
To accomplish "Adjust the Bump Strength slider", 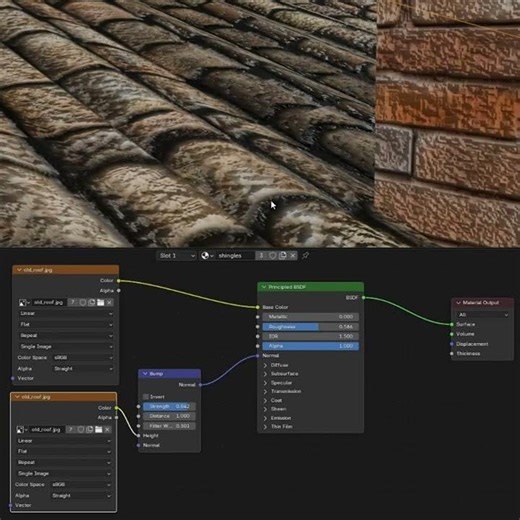I will click(x=169, y=407).
